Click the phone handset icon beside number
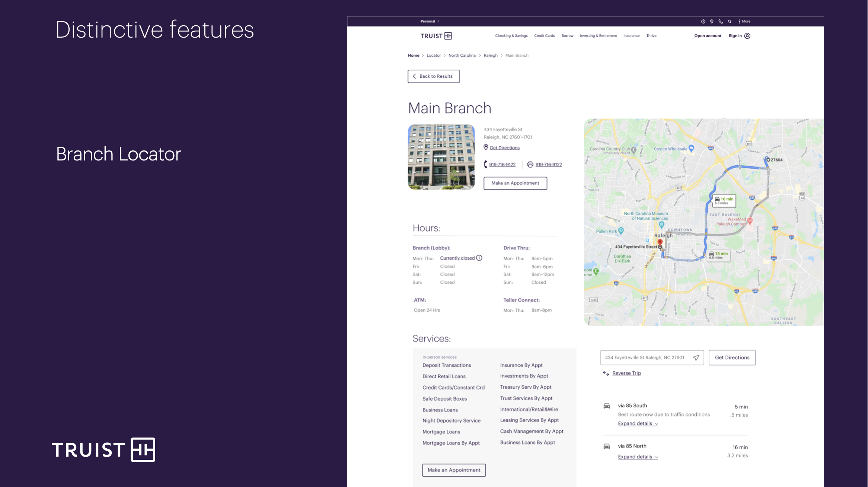The width and height of the screenshot is (868, 487). tap(485, 165)
